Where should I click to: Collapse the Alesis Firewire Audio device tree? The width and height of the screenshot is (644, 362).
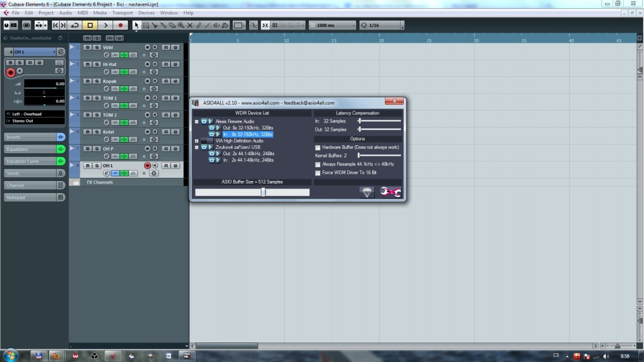tap(197, 121)
